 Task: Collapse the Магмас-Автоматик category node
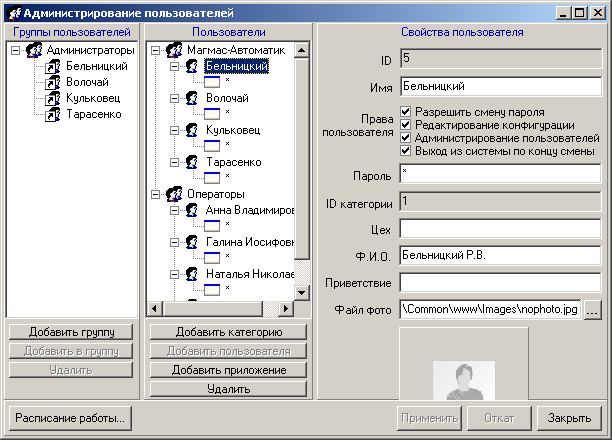click(x=155, y=49)
